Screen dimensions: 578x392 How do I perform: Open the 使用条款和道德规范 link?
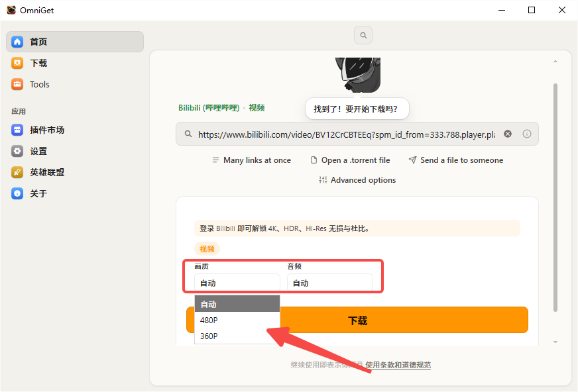coord(398,365)
